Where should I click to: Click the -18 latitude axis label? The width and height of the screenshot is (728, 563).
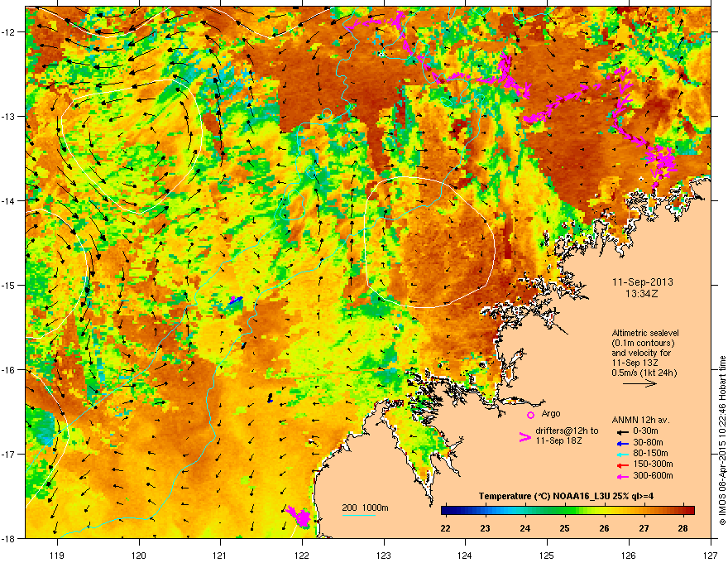[8, 538]
